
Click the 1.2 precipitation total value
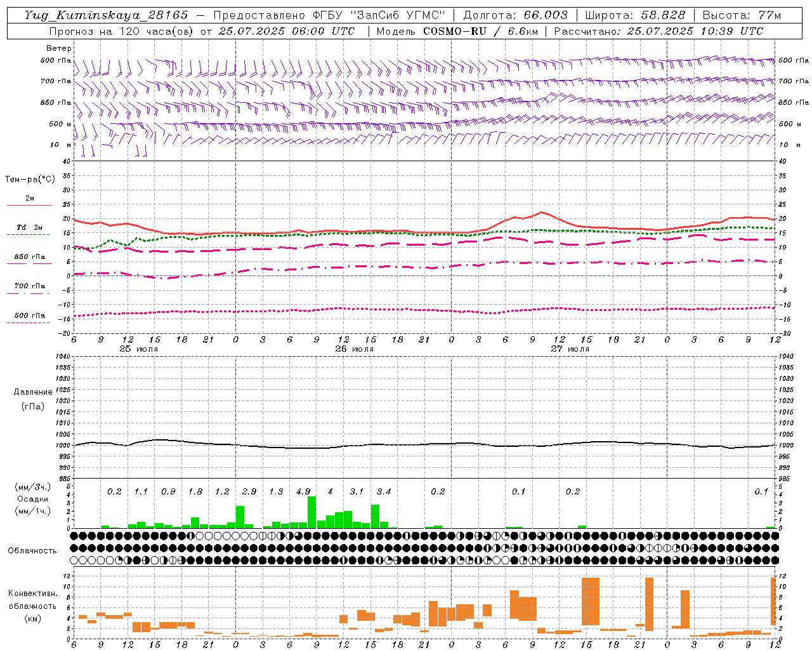click(222, 492)
